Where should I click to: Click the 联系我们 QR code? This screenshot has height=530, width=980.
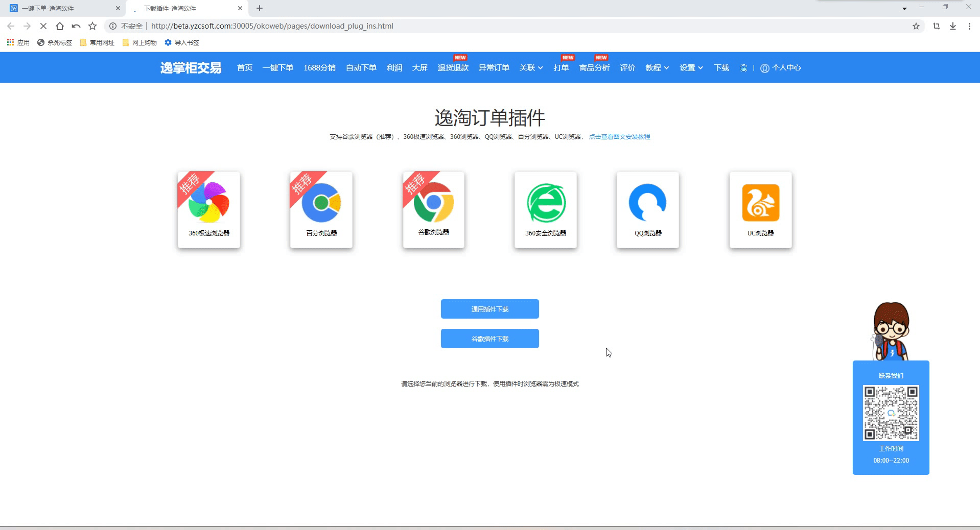pyautogui.click(x=891, y=413)
